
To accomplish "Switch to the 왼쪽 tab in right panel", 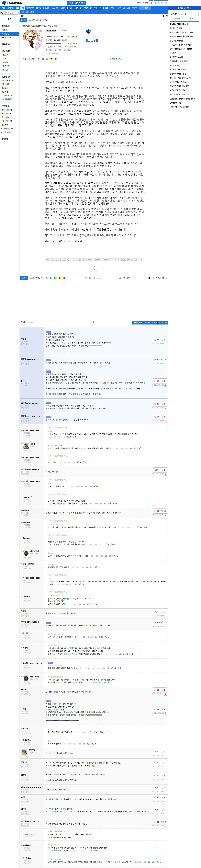I will click(192, 19).
